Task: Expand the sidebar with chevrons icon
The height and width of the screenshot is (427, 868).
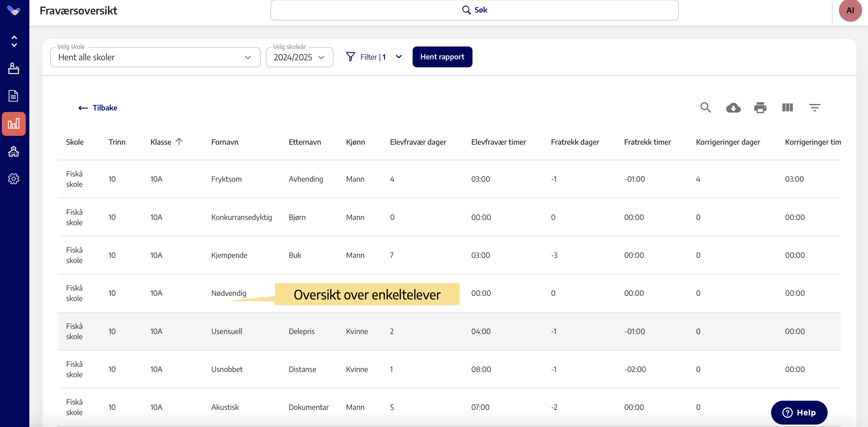Action: [14, 41]
